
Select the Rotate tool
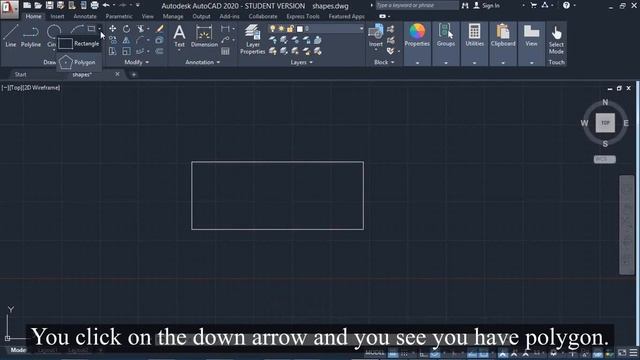pos(127,29)
